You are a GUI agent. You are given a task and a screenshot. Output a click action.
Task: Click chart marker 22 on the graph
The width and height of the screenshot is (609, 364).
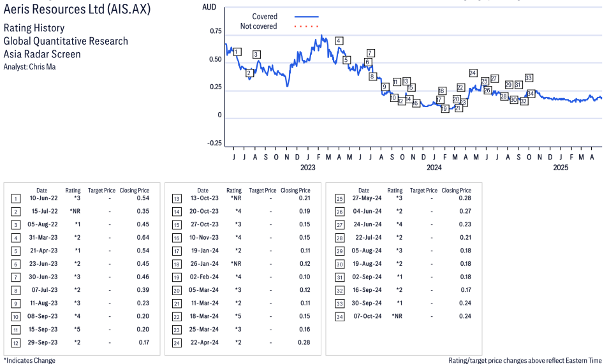click(460, 87)
